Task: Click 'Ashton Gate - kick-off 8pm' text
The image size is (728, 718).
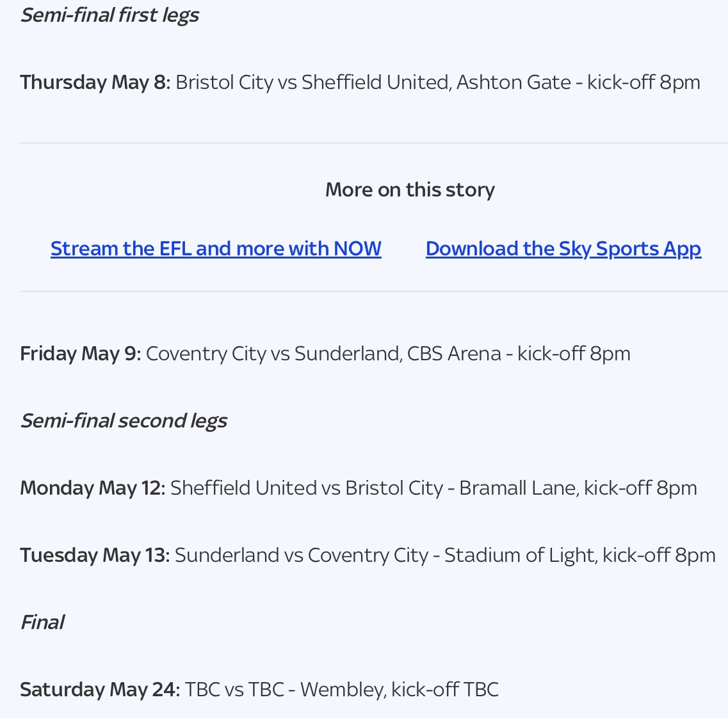Action: (x=578, y=82)
